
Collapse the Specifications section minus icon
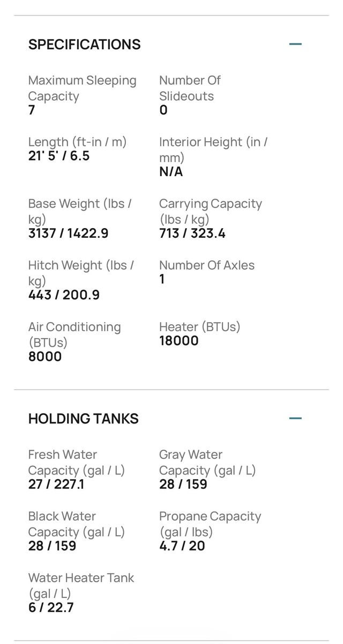coord(295,44)
